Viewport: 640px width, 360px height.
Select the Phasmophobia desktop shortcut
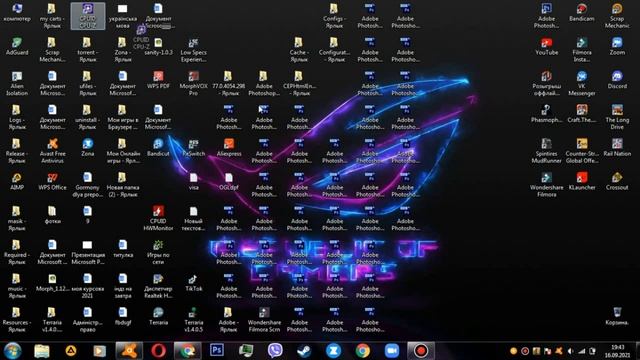coord(547,113)
